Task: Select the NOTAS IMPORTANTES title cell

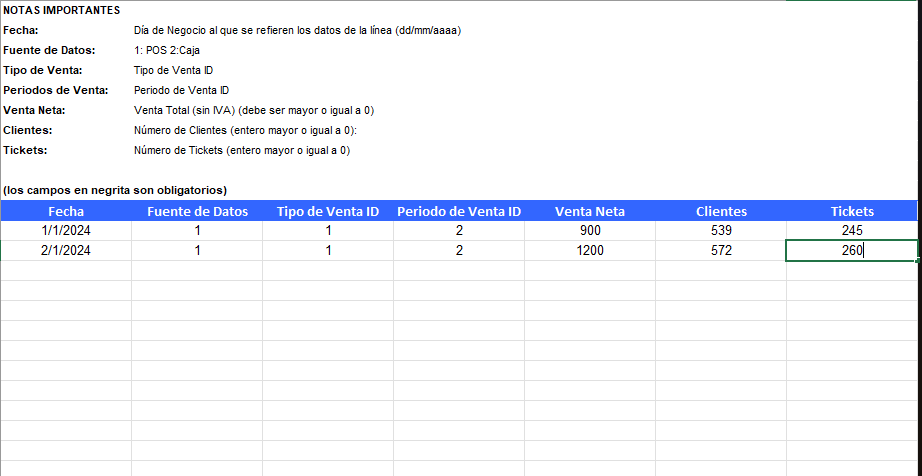Action: 62,11
